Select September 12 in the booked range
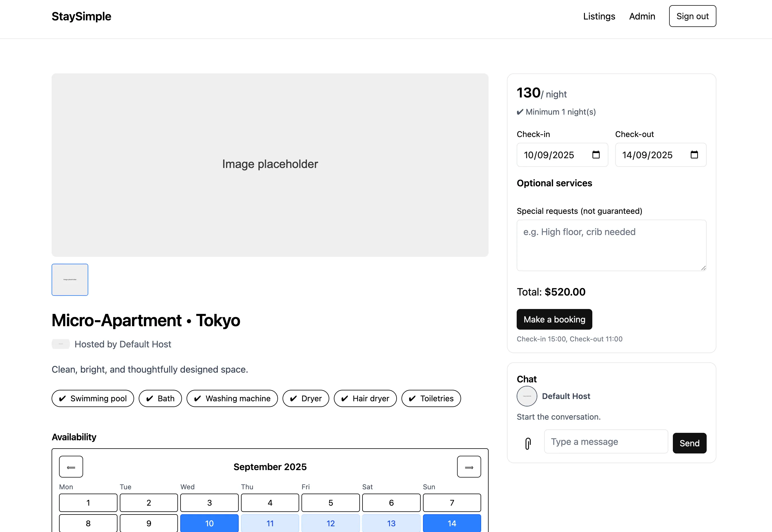The image size is (772, 532). [330, 523]
